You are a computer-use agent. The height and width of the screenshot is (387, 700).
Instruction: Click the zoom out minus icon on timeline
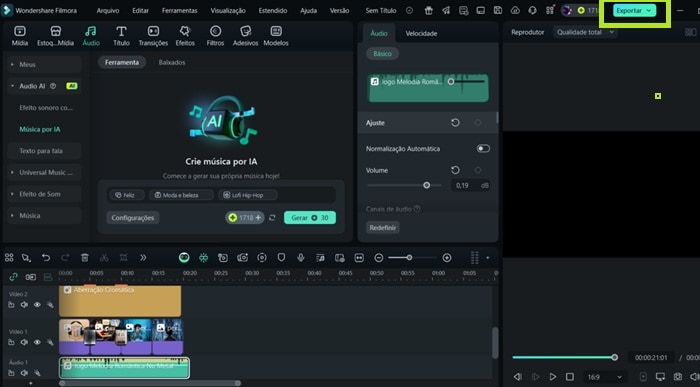pos(379,258)
